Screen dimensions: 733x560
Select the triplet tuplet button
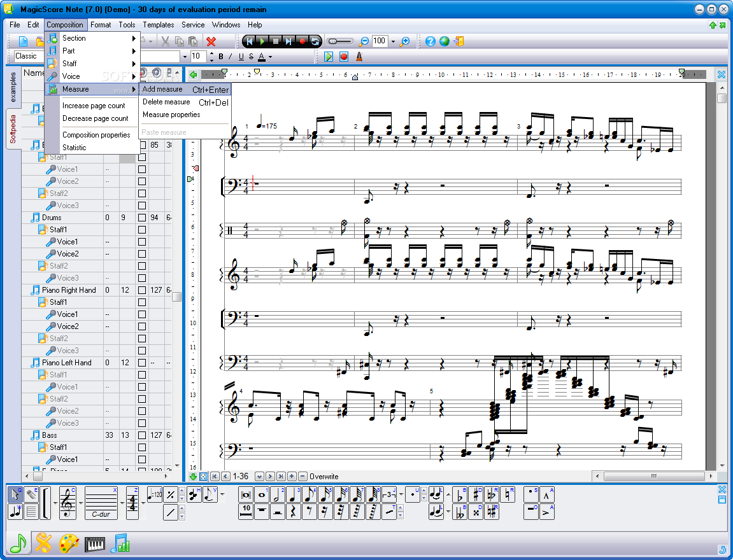389,494
